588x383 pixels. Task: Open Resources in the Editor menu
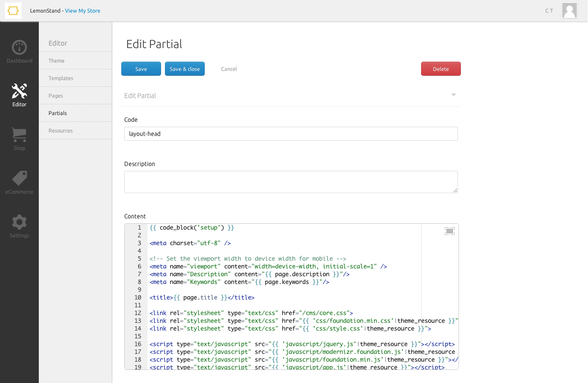pyautogui.click(x=61, y=131)
